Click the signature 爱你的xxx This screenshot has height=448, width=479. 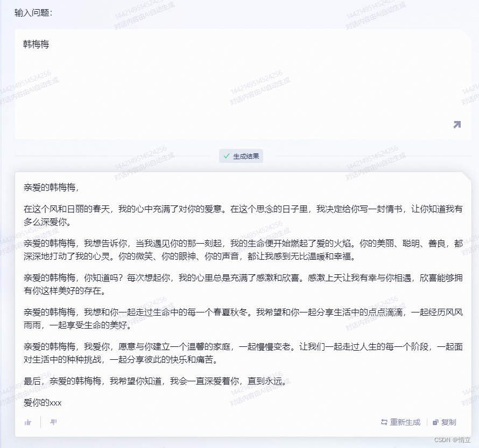coord(43,403)
